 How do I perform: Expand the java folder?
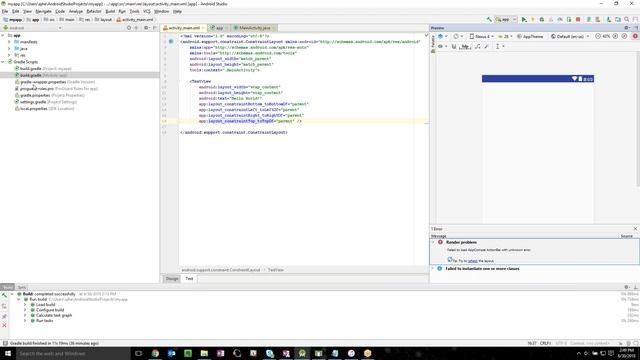point(9,49)
